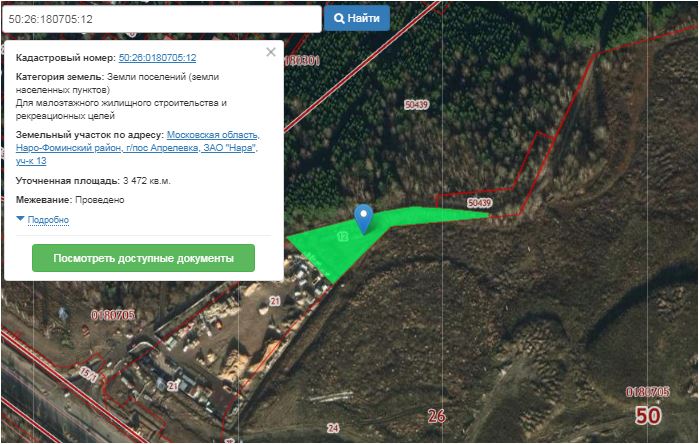Click the 0180705 quarter label at left
Image resolution: width=699 pixels, height=444 pixels.
[113, 316]
